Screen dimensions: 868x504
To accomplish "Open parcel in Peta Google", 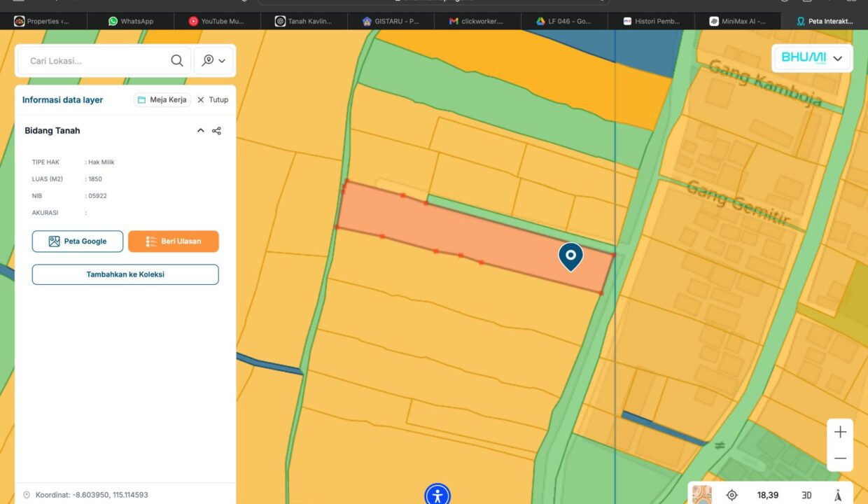I will click(x=78, y=241).
